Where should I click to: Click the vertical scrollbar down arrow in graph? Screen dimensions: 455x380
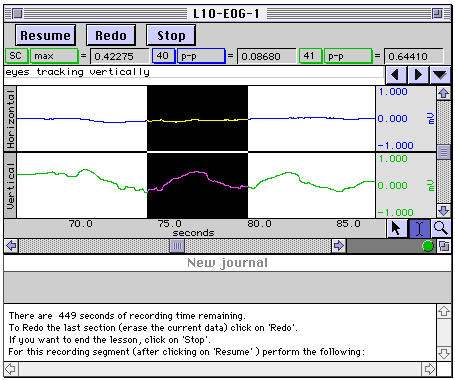[x=444, y=211]
